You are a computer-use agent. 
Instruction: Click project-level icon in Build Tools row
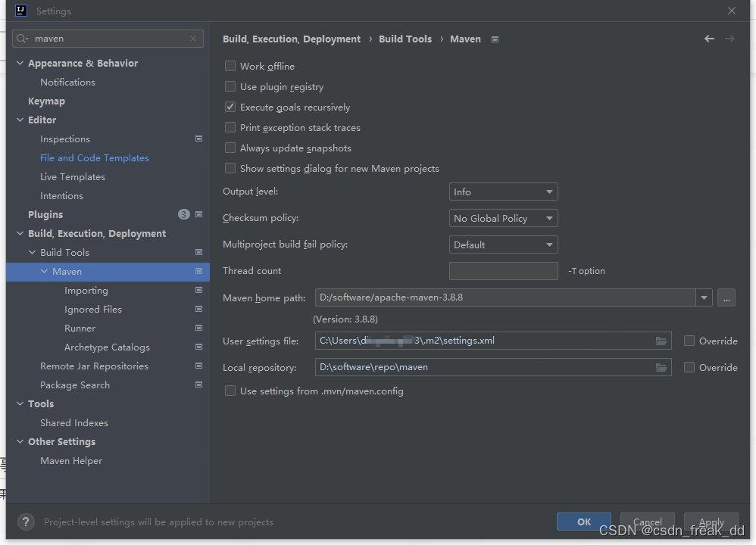(x=198, y=252)
